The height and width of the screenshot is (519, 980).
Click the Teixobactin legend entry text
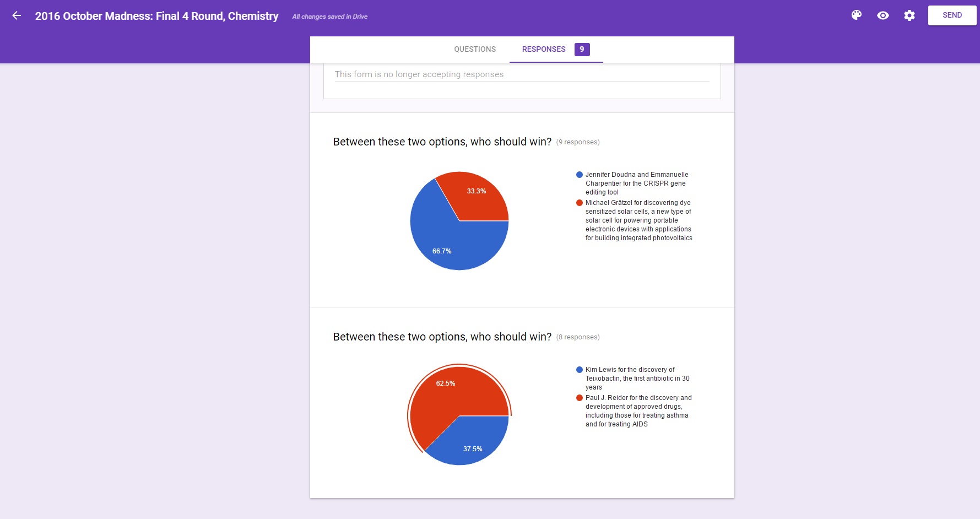637,379
